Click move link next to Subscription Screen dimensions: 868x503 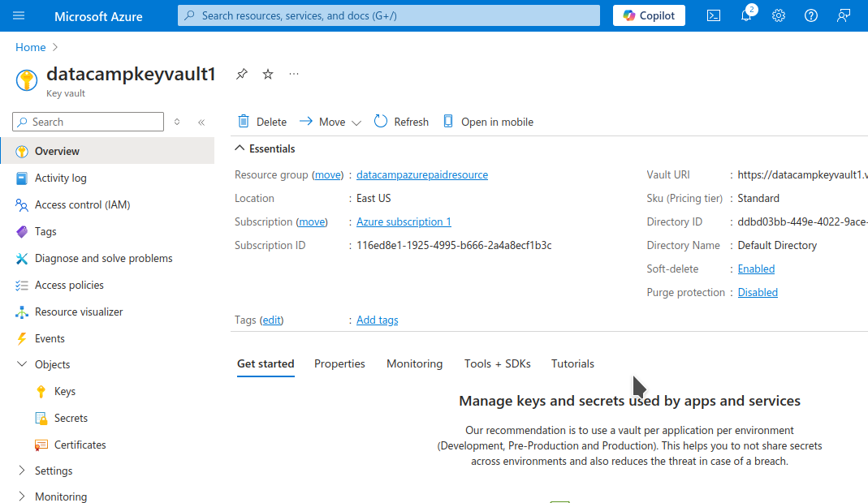tap(313, 222)
